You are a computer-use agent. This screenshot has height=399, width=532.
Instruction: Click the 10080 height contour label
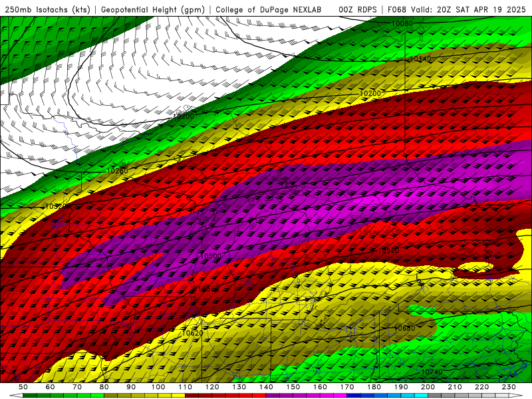click(x=402, y=23)
